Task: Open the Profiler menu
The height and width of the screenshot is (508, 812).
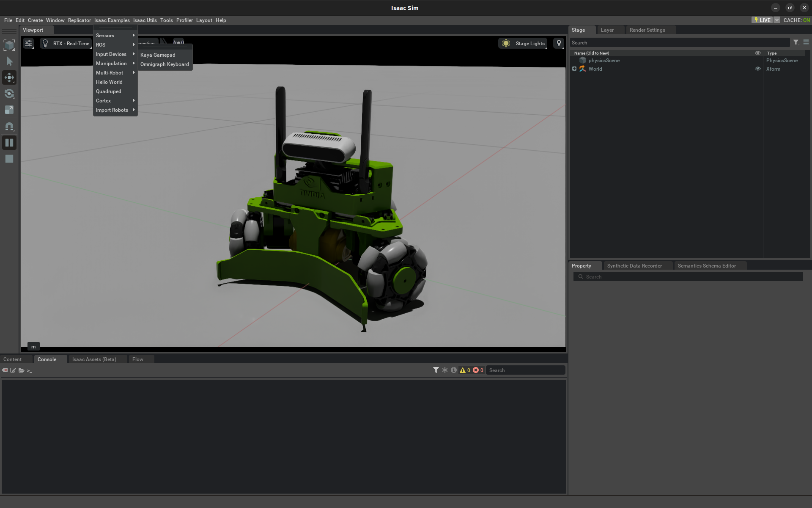Action: 184,20
